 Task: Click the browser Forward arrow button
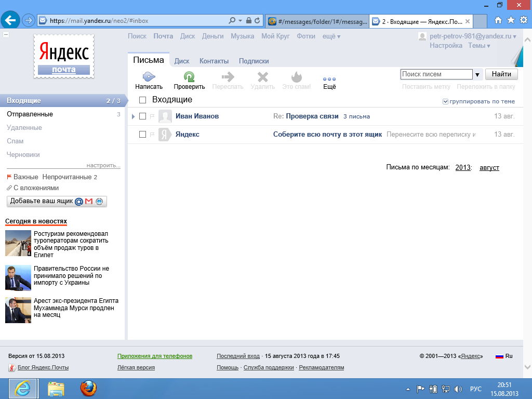29,20
